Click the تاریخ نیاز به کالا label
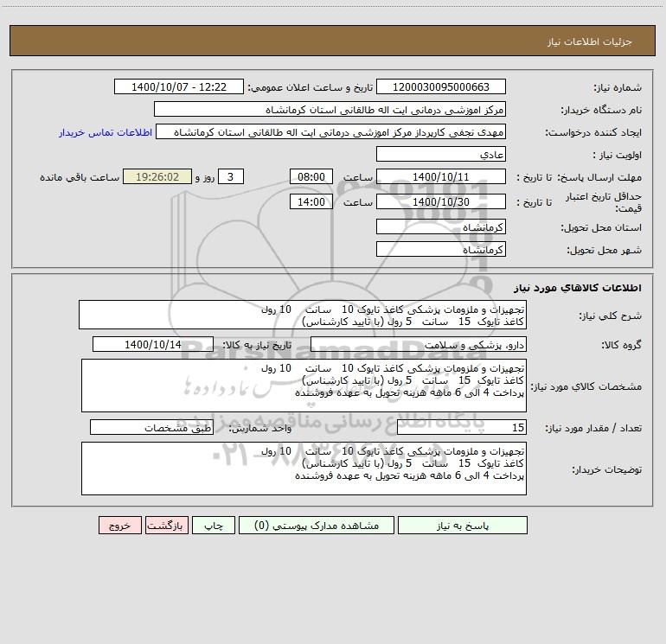This screenshot has width=666, height=644. pos(258,345)
